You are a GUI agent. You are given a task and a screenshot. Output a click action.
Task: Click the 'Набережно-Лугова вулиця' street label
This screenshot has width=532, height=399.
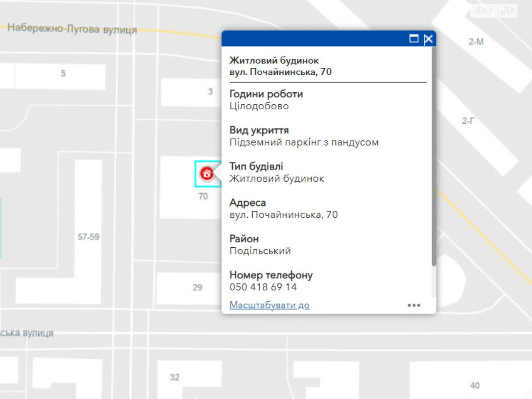[72, 29]
